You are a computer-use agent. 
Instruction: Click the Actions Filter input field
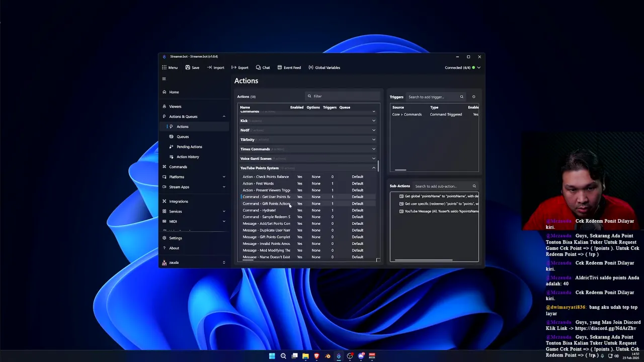pyautogui.click(x=343, y=96)
